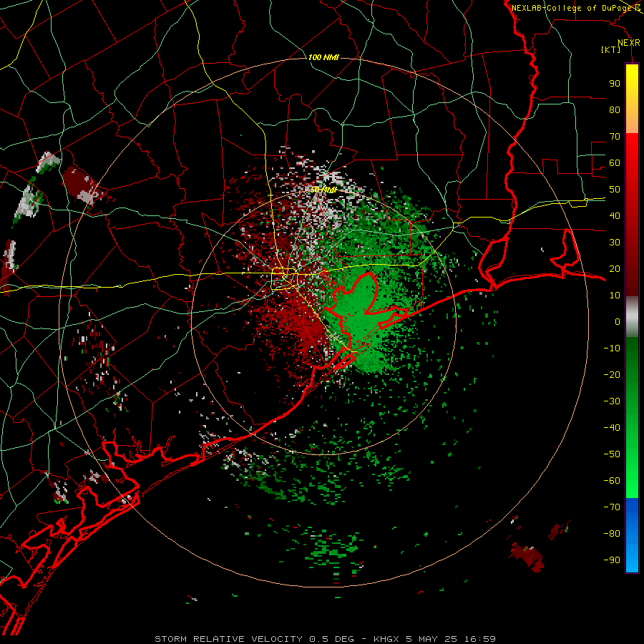Select the 40 value on velocity scale
The height and width of the screenshot is (644, 644).
pos(615,215)
